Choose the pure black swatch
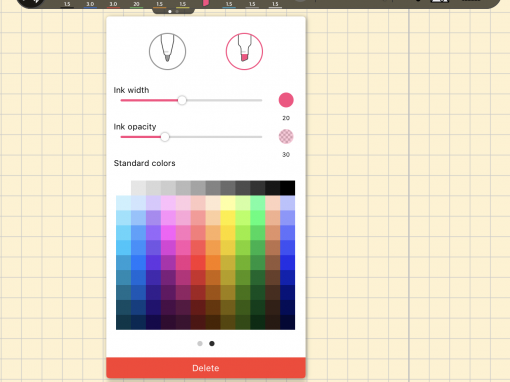The width and height of the screenshot is (510, 382). pyautogui.click(x=287, y=188)
